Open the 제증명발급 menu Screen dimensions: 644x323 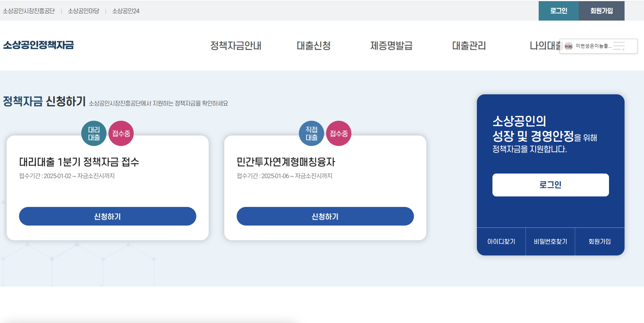(x=391, y=46)
